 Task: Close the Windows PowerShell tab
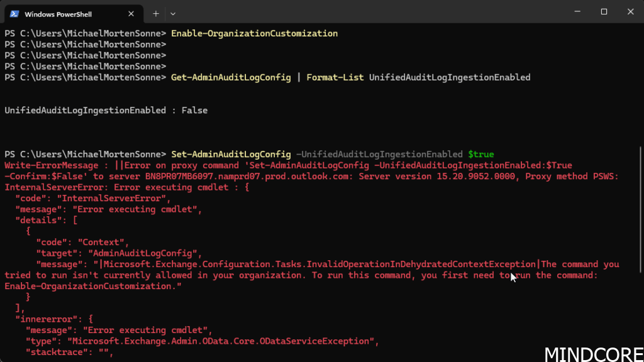130,13
